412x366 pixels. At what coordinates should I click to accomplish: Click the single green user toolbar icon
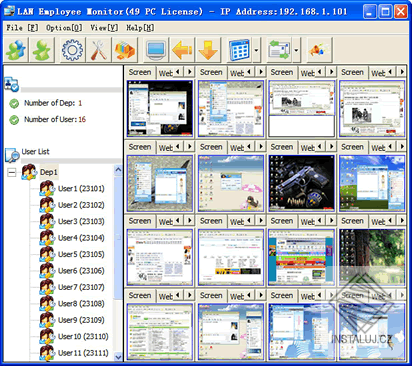coord(42,50)
